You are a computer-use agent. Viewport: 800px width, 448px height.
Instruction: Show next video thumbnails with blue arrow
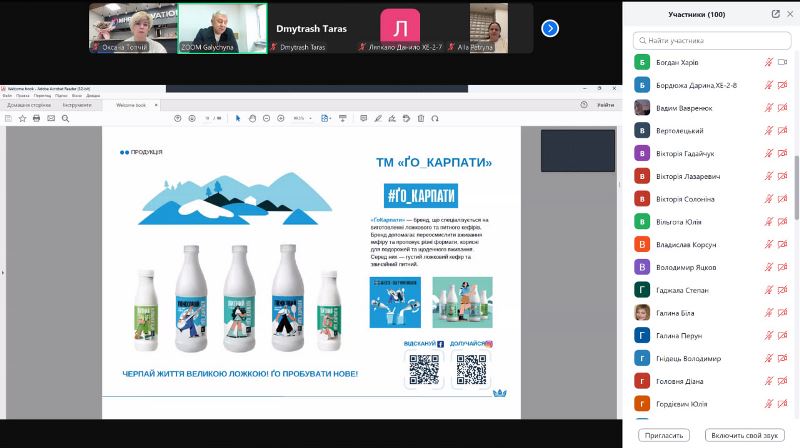(x=550, y=28)
